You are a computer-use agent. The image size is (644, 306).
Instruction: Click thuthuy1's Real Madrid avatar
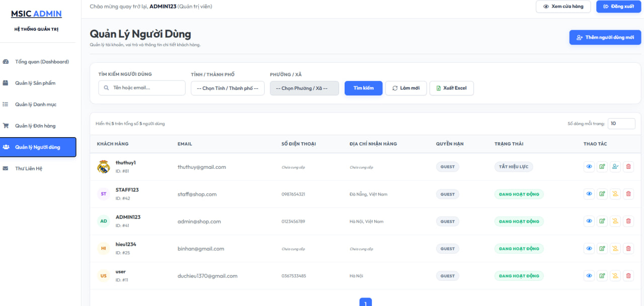pyautogui.click(x=104, y=167)
